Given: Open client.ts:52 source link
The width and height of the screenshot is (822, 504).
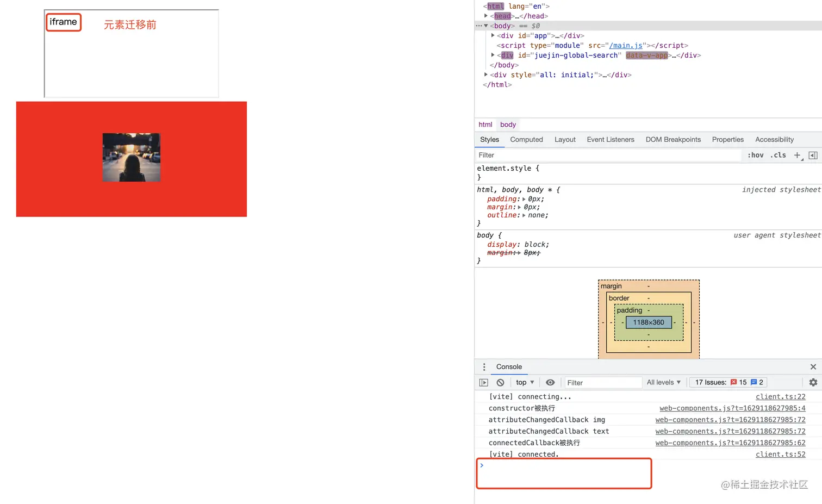Looking at the screenshot, I should pos(781,455).
